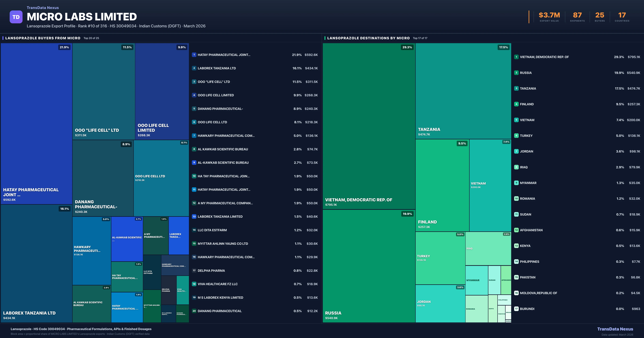This screenshot has height=338, width=644.
Task: Click rank badge 14 beside LLC DITA ESTFARM
Action: click(194, 230)
